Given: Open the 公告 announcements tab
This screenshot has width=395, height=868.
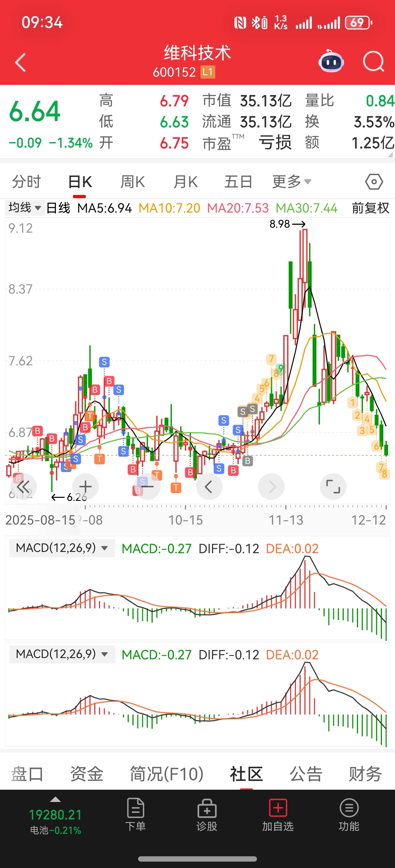Looking at the screenshot, I should click(x=306, y=774).
